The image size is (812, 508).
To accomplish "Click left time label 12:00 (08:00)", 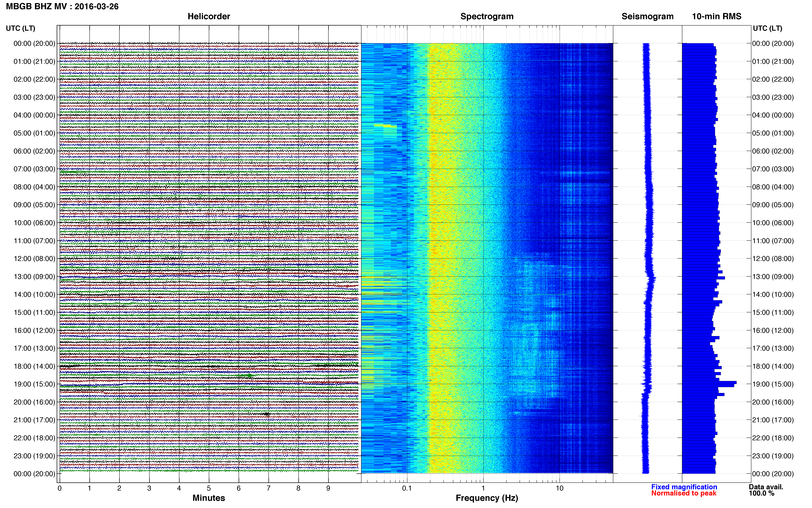I will pos(34,259).
